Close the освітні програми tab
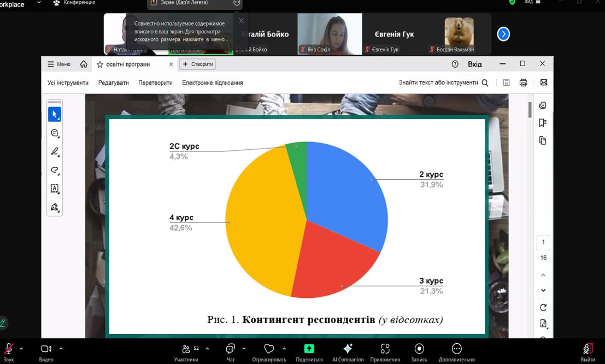Viewport: 605px width, 364px height. click(x=171, y=64)
